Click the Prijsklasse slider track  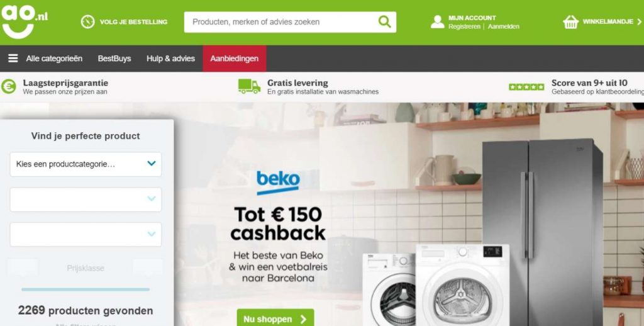[x=86, y=289]
